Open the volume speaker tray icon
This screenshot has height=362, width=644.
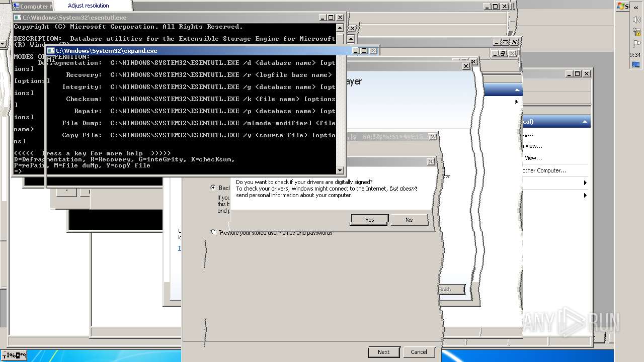click(x=636, y=20)
